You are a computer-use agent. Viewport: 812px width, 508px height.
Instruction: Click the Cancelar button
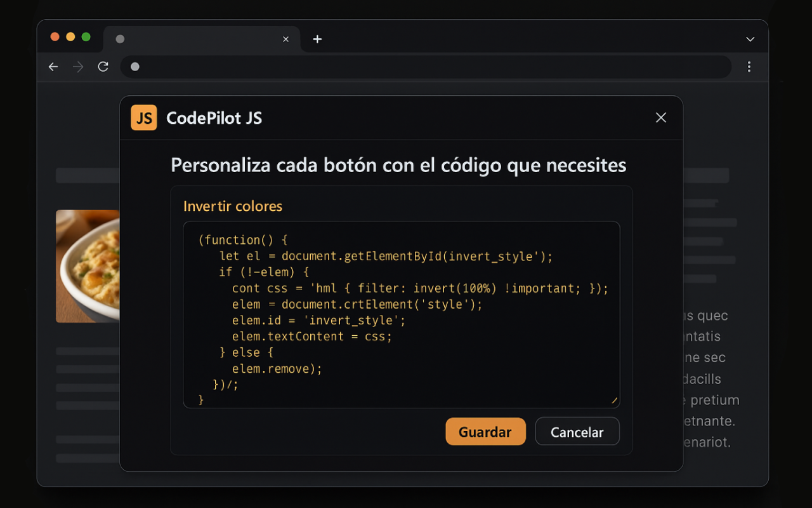coord(577,432)
